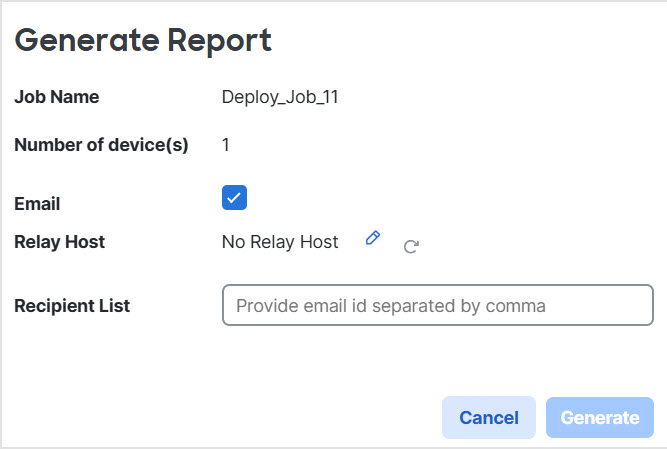The image size is (667, 449).
Task: Select the device count value 1
Action: tap(226, 145)
